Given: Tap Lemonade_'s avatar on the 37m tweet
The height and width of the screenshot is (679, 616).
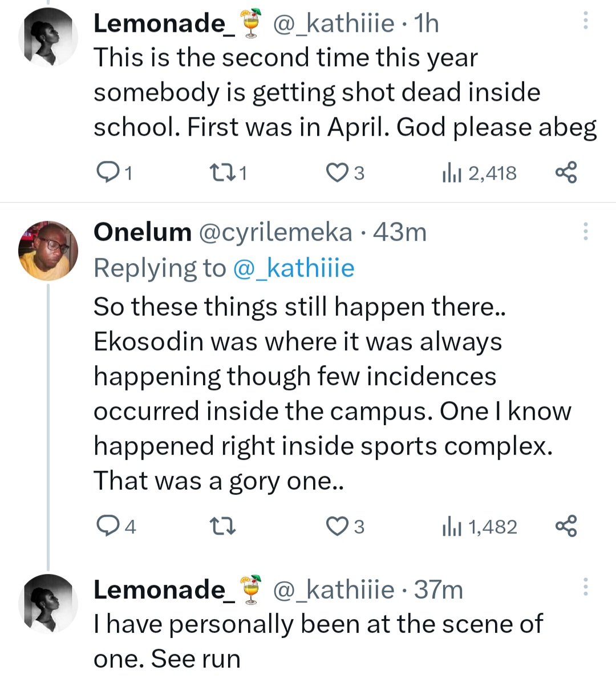Looking at the screenshot, I should 48,604.
